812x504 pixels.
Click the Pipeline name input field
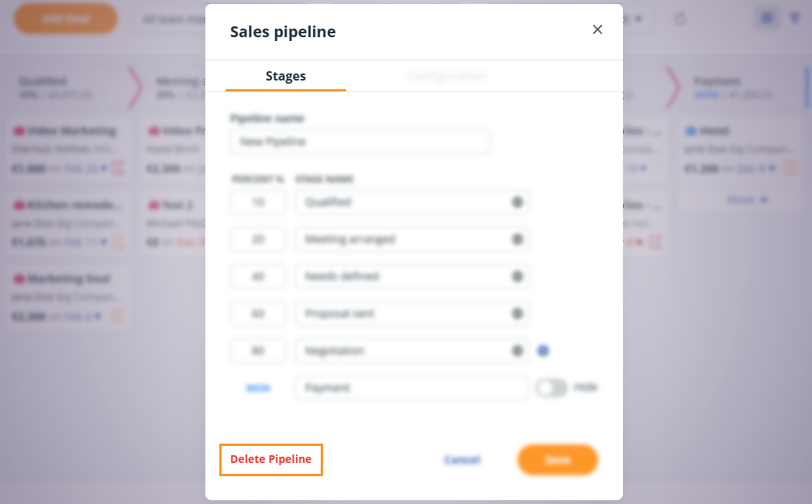(x=359, y=142)
